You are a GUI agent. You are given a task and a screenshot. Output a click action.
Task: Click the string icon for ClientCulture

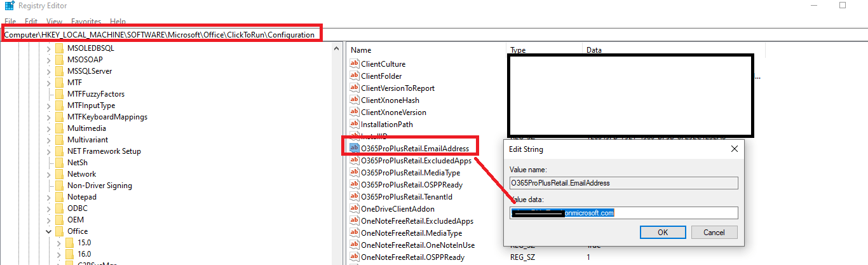pos(355,64)
